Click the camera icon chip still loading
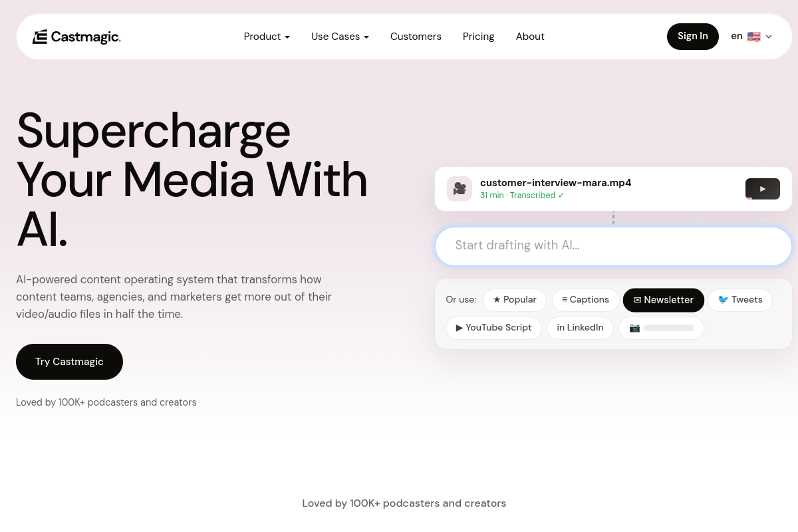798x532 pixels. [x=661, y=328]
